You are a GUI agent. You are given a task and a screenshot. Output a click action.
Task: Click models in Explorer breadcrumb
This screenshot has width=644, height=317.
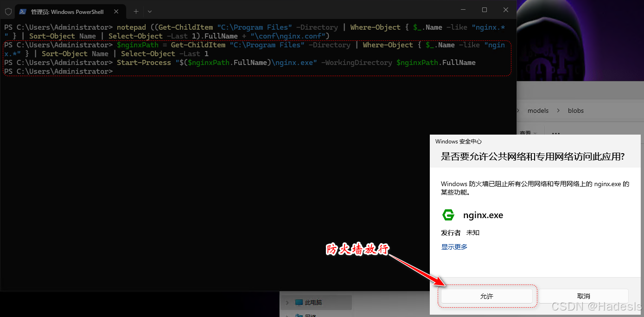coord(538,111)
